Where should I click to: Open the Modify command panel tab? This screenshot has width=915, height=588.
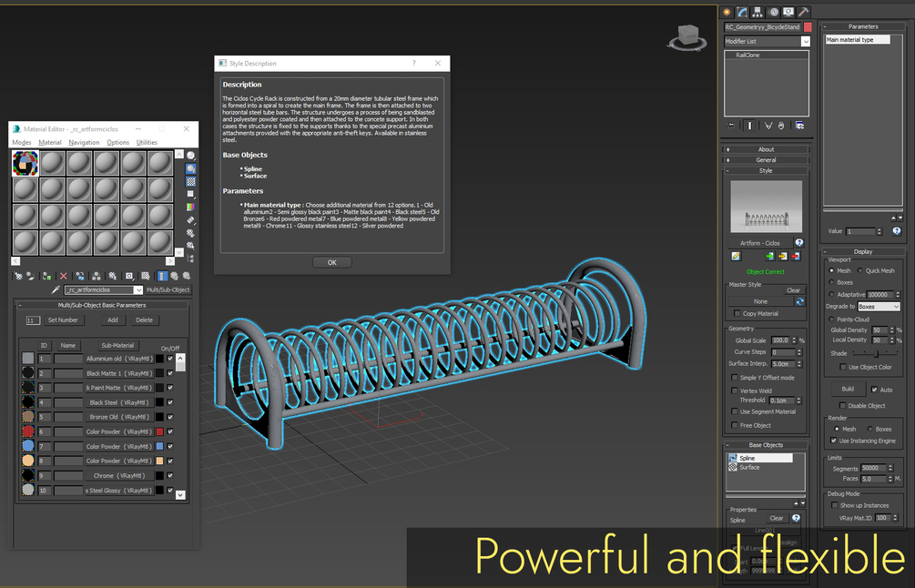[742, 12]
